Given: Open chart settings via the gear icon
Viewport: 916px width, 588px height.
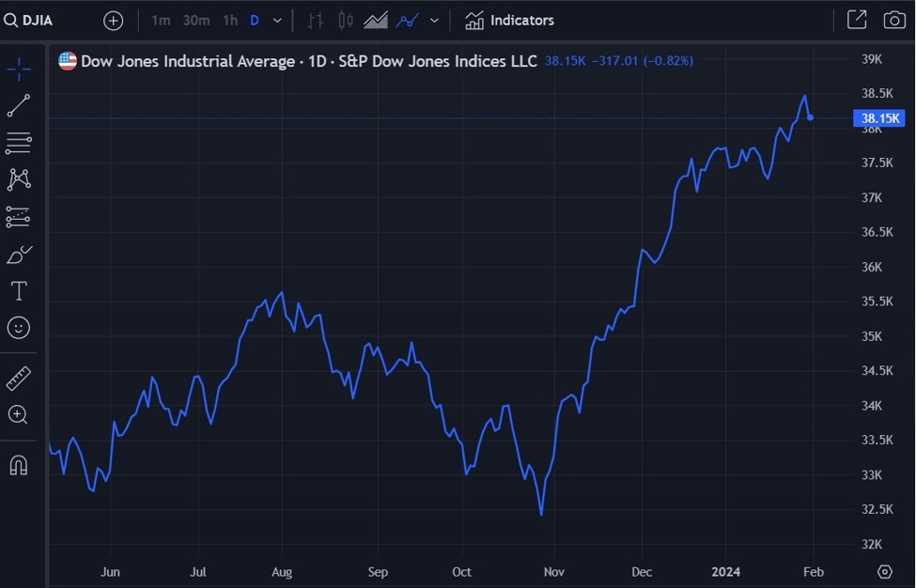Looking at the screenshot, I should pyautogui.click(x=883, y=571).
